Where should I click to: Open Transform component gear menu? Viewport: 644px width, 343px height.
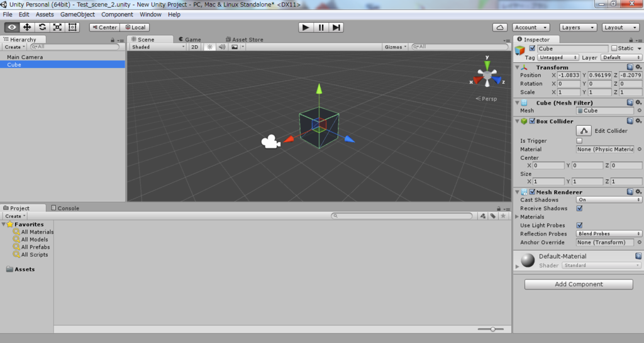pyautogui.click(x=638, y=67)
